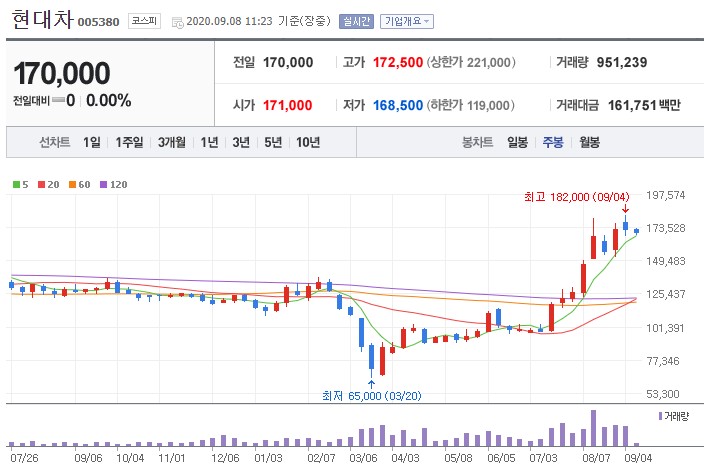Click the orange 60 moving-average legend swatch
This screenshot has height=472, width=704.
tap(73, 185)
